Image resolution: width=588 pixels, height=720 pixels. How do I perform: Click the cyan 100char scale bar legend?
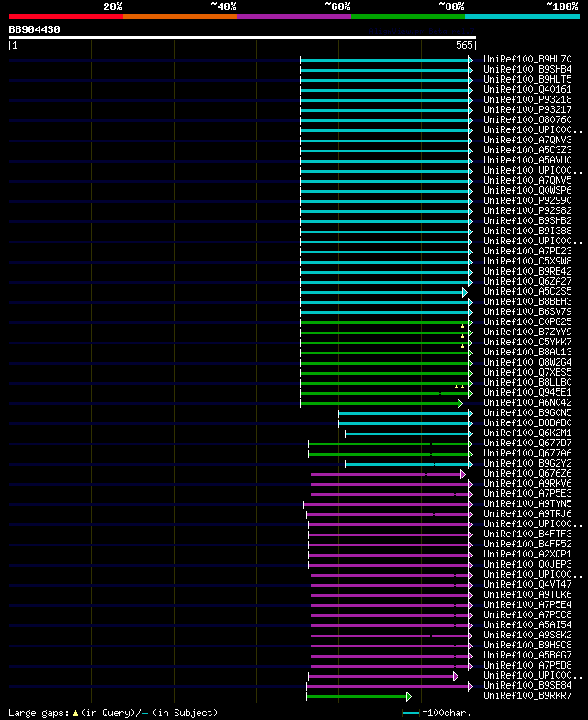pyautogui.click(x=412, y=713)
